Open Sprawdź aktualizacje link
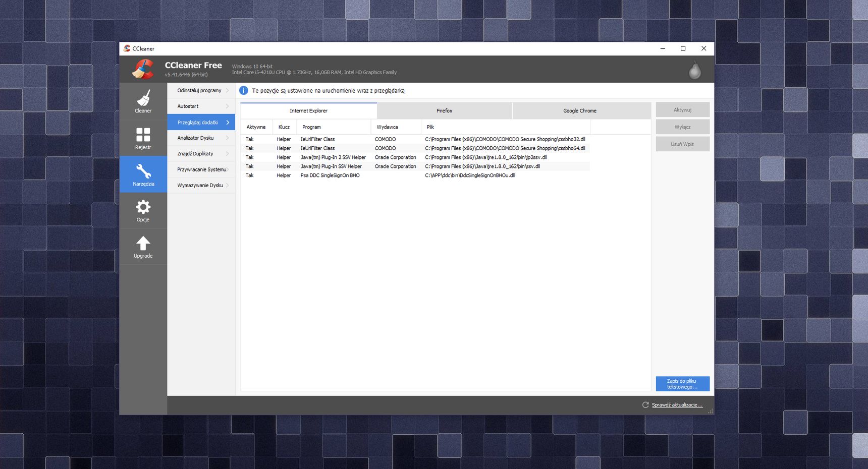This screenshot has width=868, height=469. click(677, 405)
